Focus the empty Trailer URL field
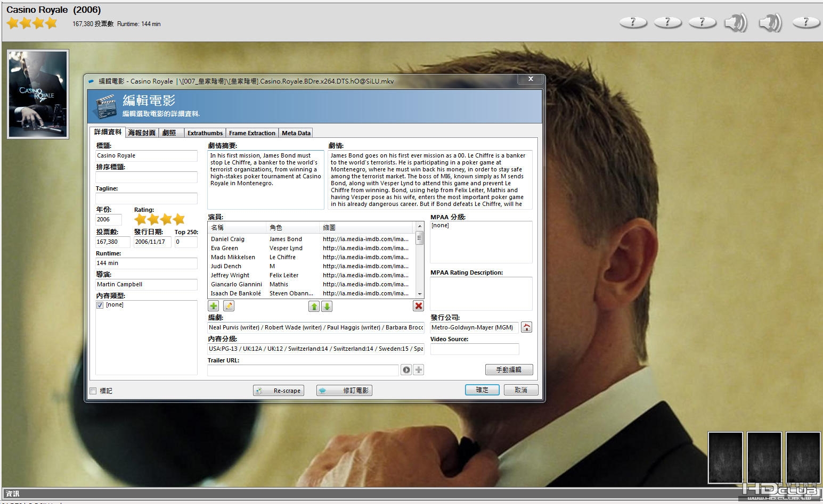The height and width of the screenshot is (504, 823). (x=303, y=370)
